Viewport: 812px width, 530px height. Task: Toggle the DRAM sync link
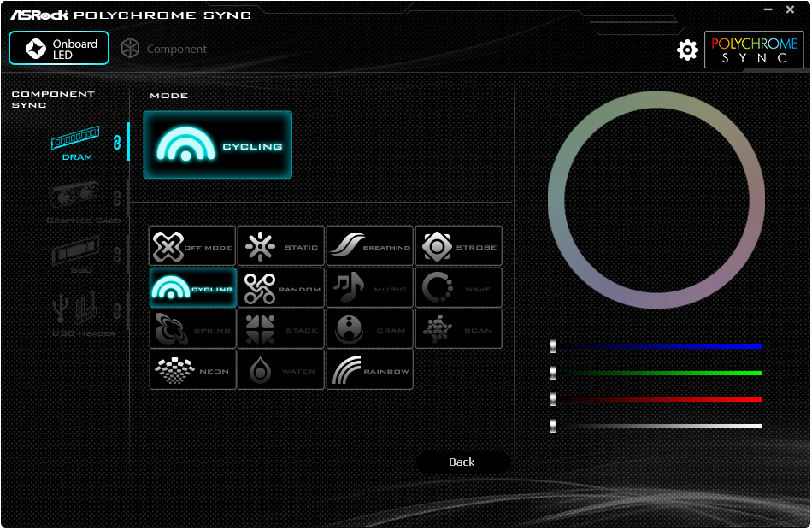(x=117, y=143)
